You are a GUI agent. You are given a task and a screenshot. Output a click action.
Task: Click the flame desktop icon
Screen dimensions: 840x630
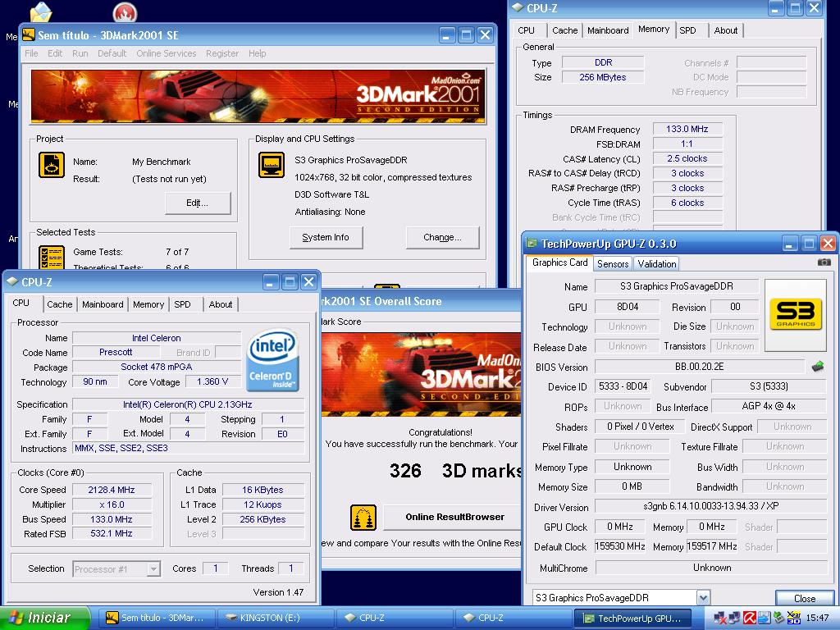(126, 13)
